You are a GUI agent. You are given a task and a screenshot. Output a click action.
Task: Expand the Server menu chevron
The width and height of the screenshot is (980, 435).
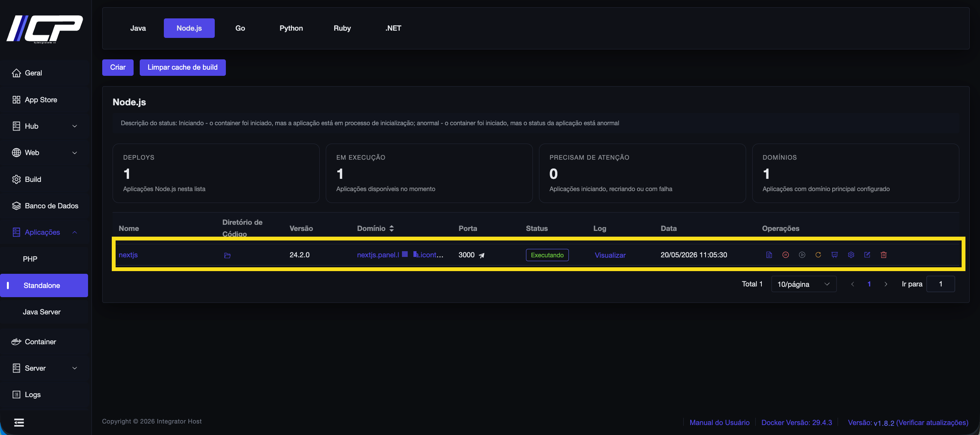(x=75, y=368)
